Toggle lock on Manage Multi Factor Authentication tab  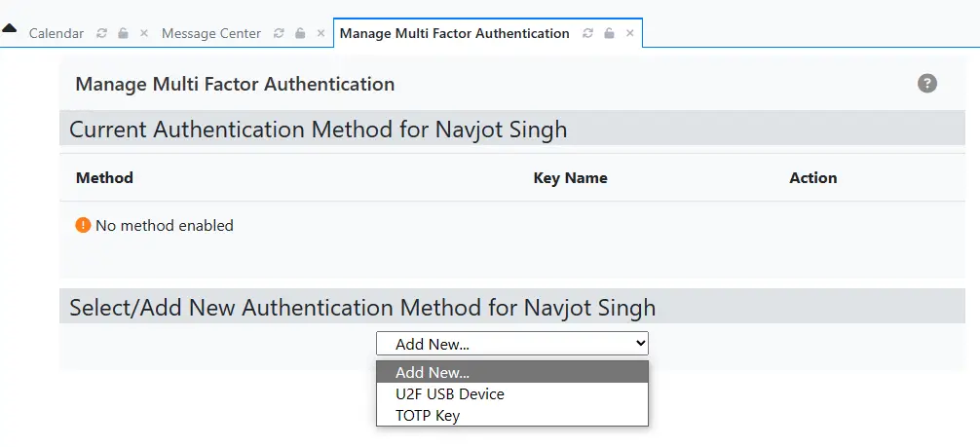coord(609,33)
